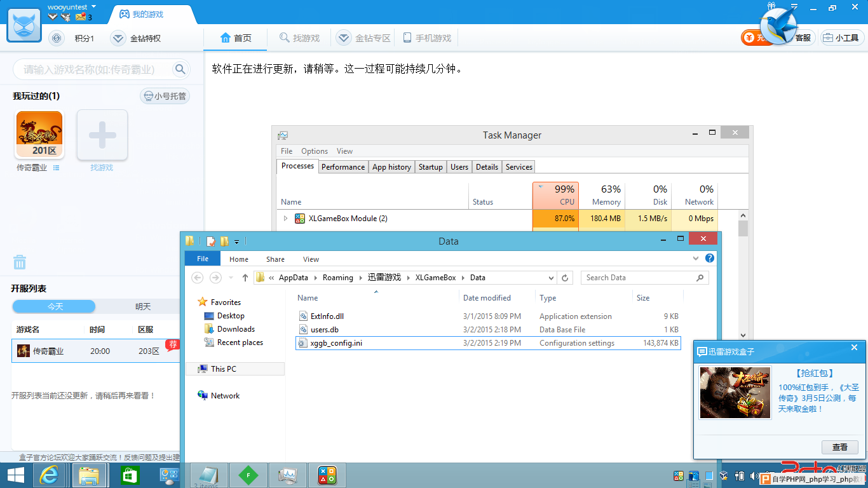The image size is (868, 488).
Task: Click the Windows Start button
Action: 15,475
